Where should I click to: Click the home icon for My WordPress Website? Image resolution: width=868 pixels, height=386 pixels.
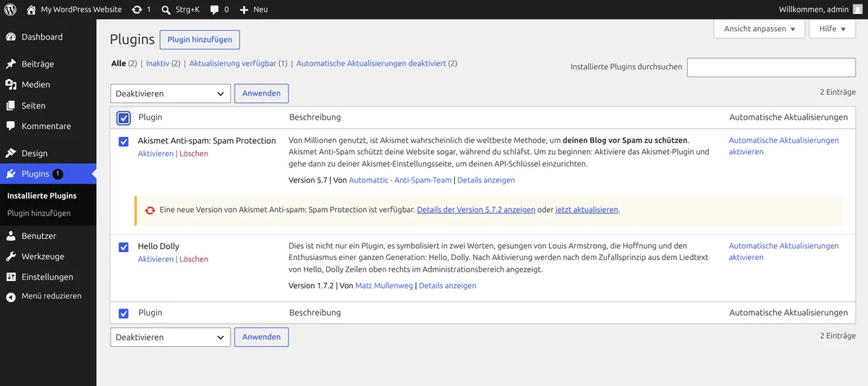click(31, 9)
